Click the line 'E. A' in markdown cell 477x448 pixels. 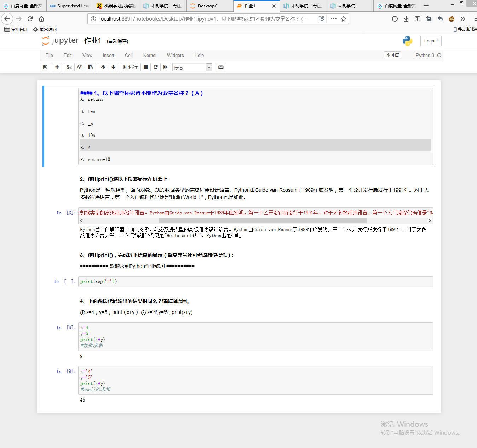[255, 145]
